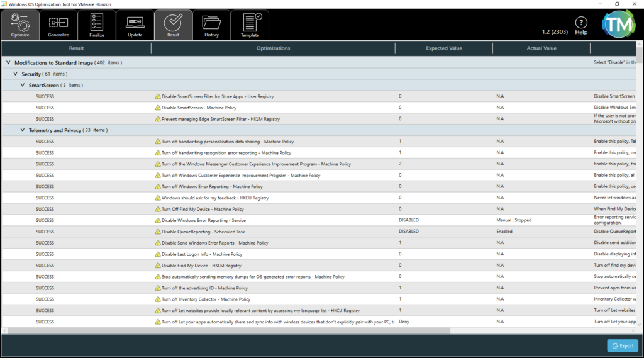
Task: Click the Optimizations column header
Action: [273, 48]
